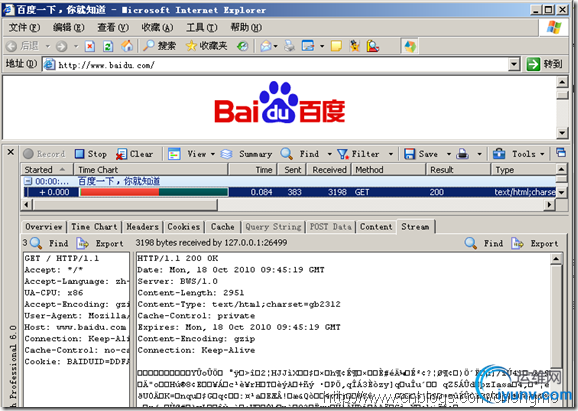The image size is (578, 411).
Task: Click the yellow Discuss note icon
Action: click(x=336, y=46)
